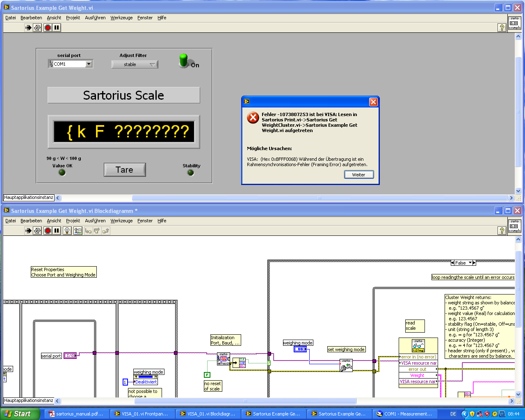Open Bearbeiten menu in the Blockdiagramm window
The width and height of the screenshot is (525, 420).
click(x=31, y=221)
